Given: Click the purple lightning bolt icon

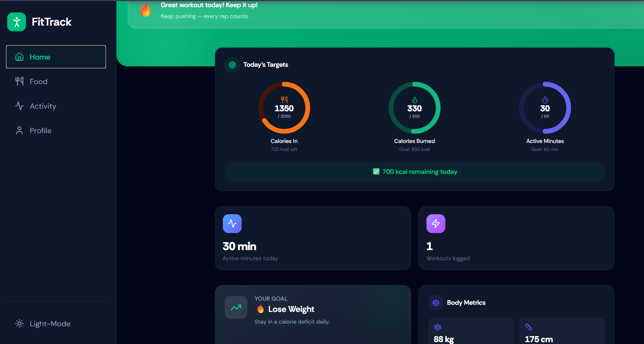Looking at the screenshot, I should click(x=436, y=224).
